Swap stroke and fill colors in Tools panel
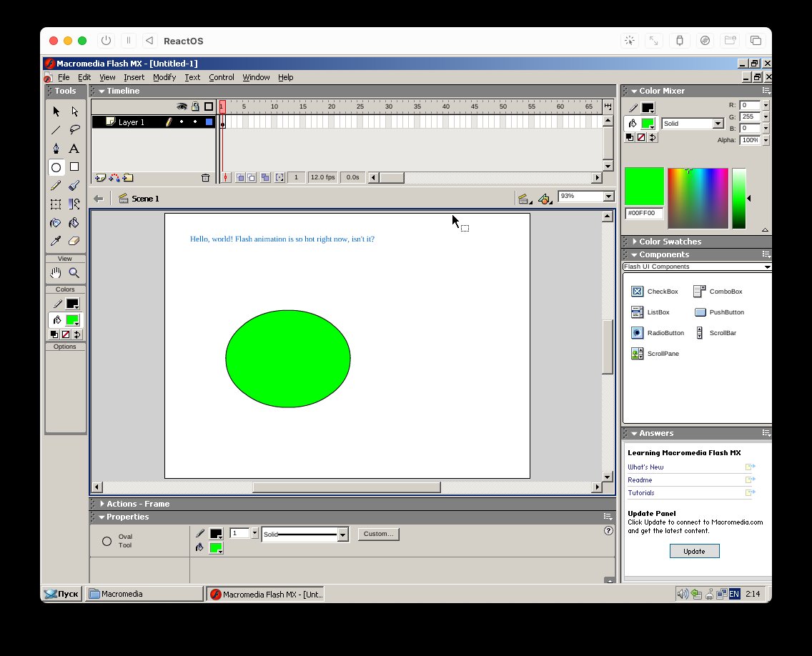 pos(77,334)
